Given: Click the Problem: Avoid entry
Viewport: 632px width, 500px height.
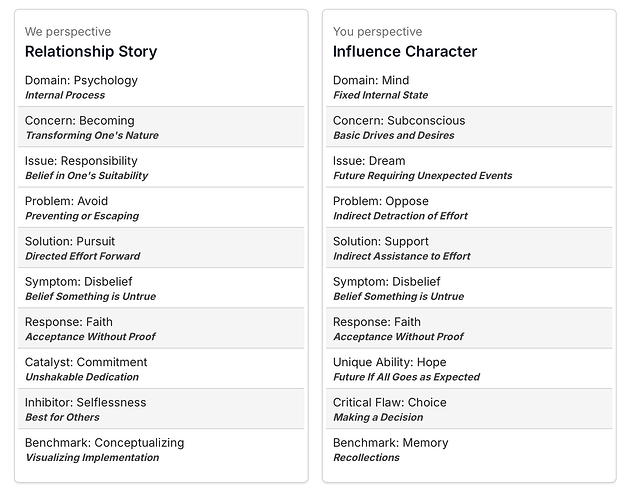Looking at the screenshot, I should [161, 207].
